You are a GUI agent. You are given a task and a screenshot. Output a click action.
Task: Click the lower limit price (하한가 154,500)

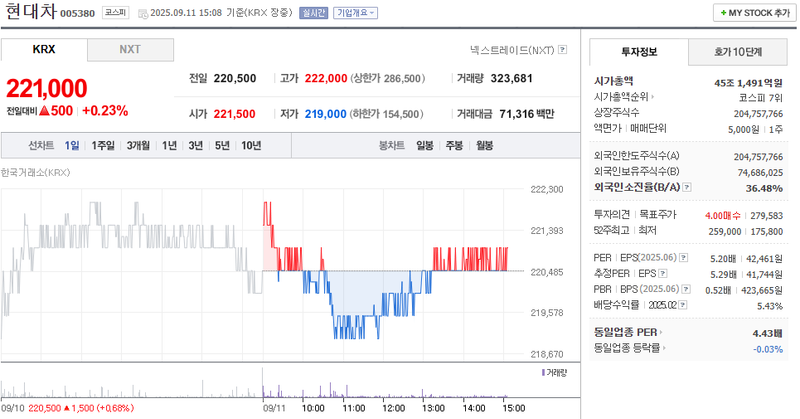pyautogui.click(x=386, y=114)
